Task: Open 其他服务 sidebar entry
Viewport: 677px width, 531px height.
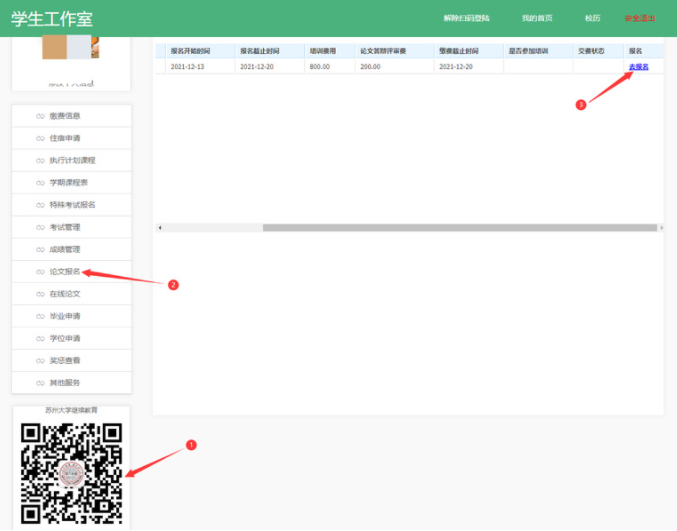Action: click(72, 383)
